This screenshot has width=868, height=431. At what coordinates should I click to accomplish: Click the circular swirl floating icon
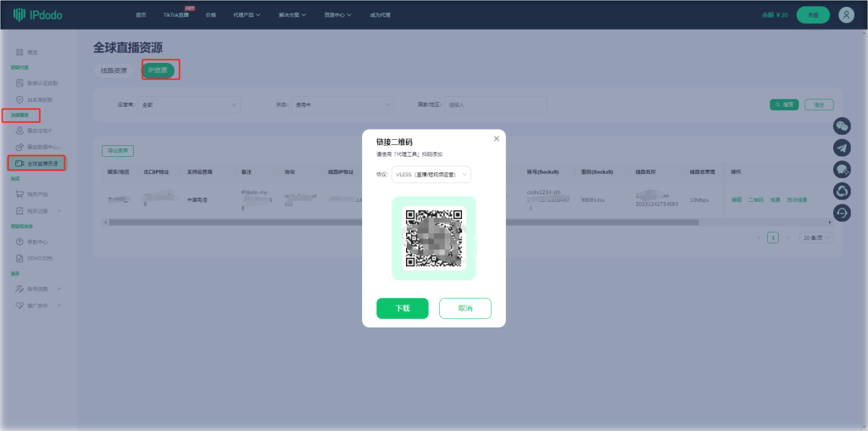[842, 191]
